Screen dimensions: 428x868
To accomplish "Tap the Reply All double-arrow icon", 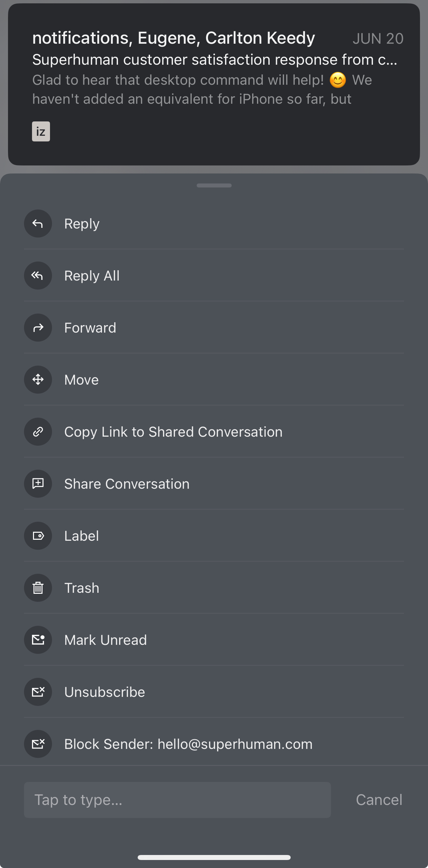I will 38,276.
